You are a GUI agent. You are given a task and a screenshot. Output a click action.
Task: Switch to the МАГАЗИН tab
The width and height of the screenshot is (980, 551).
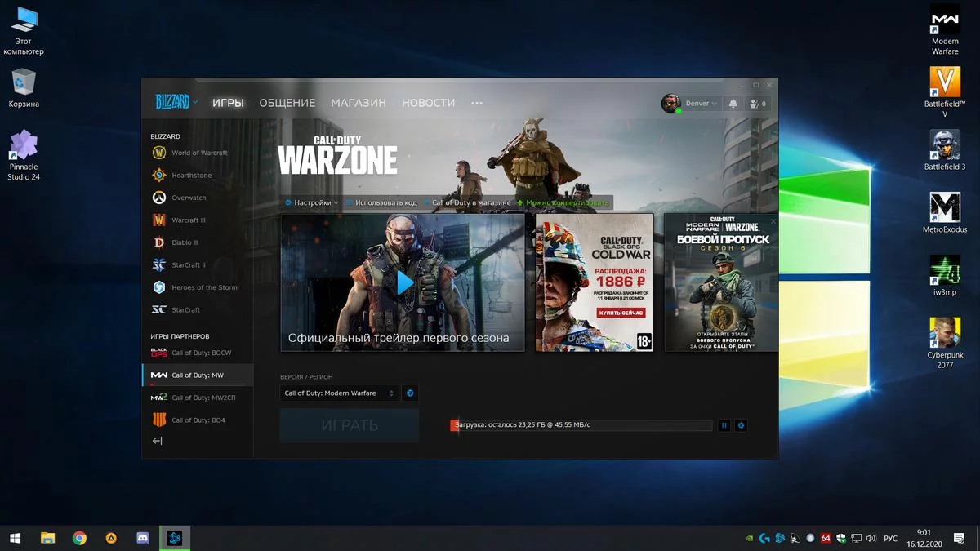359,103
